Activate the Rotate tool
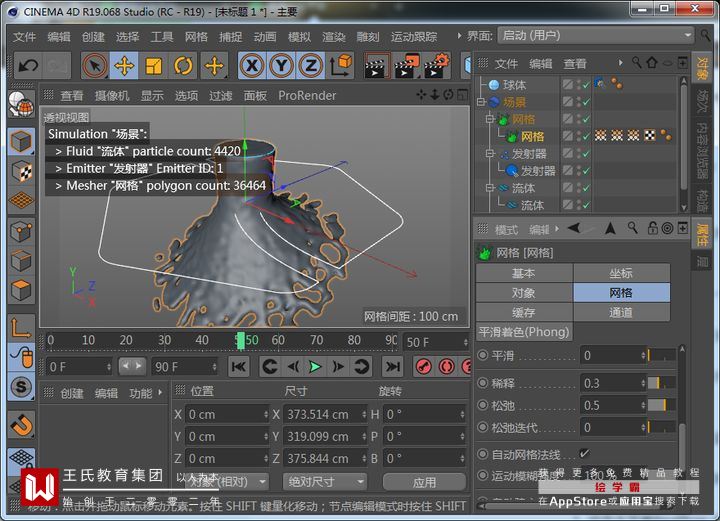 point(183,66)
